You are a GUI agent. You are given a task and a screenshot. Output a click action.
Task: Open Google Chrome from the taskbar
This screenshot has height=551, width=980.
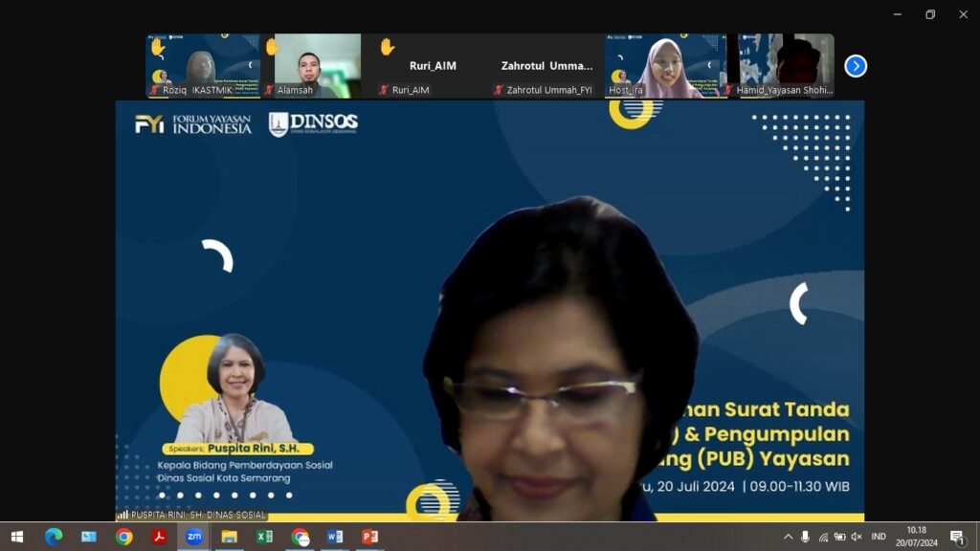click(123, 537)
